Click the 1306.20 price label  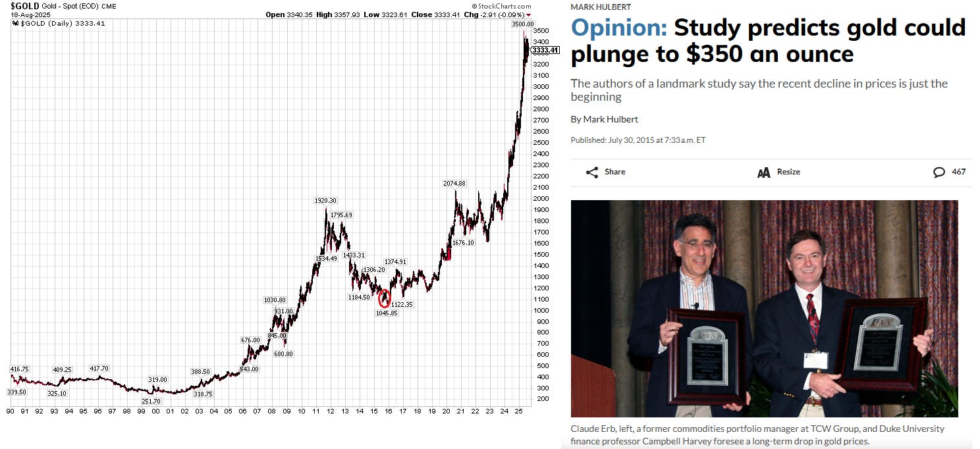pos(374,270)
